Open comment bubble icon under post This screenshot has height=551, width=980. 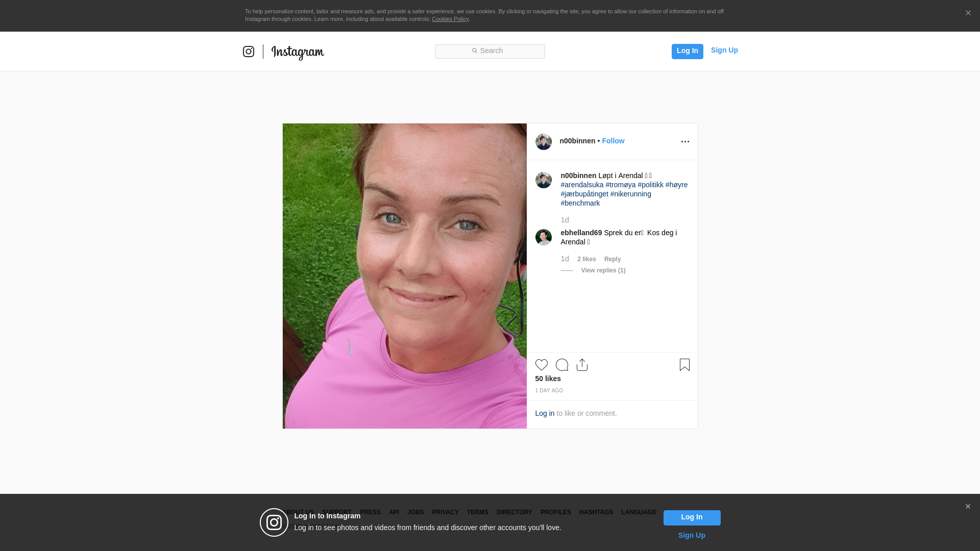(561, 365)
